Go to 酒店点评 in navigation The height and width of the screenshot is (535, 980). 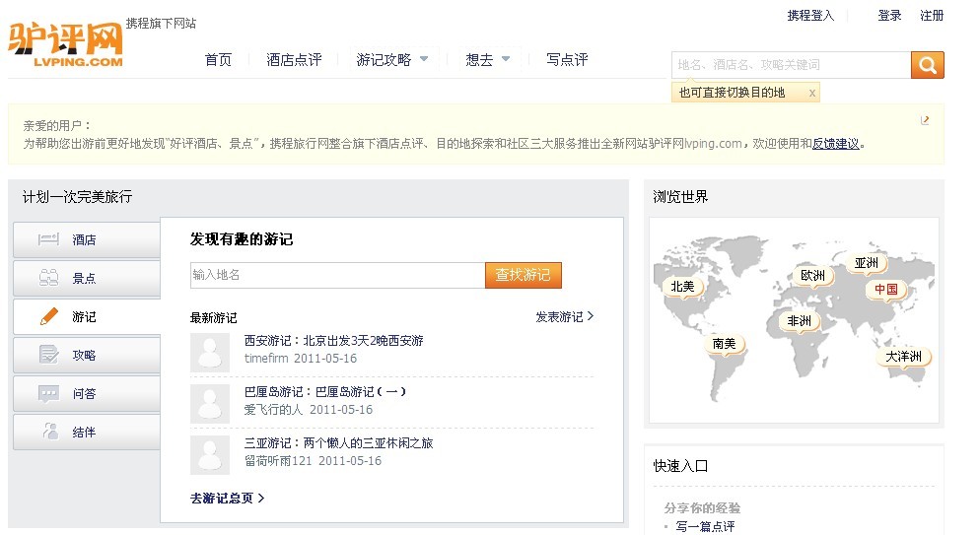294,60
